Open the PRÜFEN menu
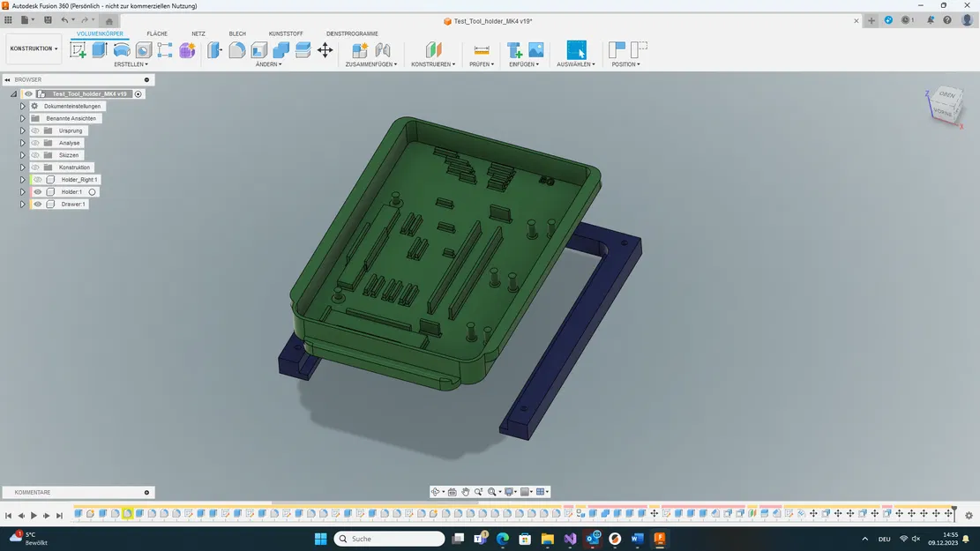The height and width of the screenshot is (551, 980). pos(482,64)
